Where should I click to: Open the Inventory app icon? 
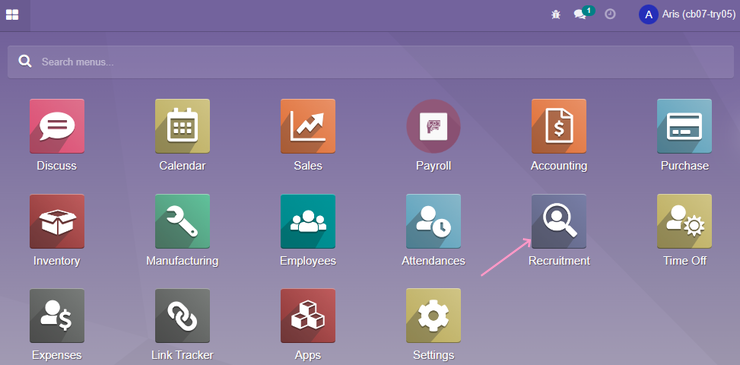pos(57,221)
